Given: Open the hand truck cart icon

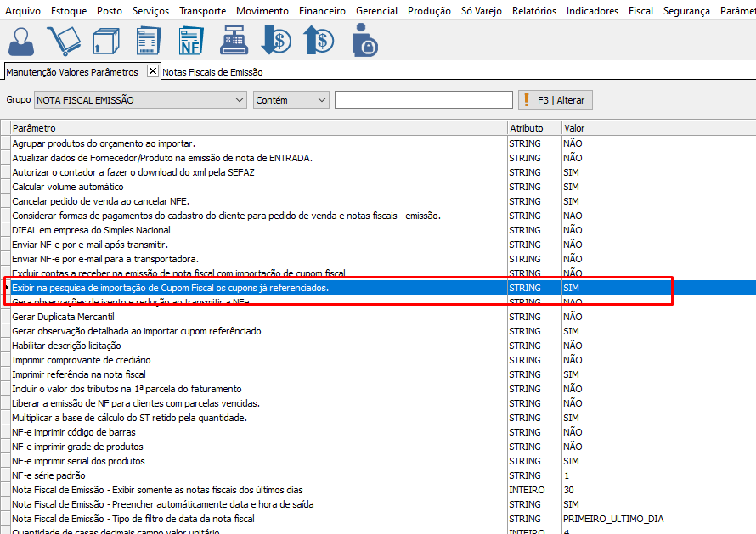Looking at the screenshot, I should 64,40.
